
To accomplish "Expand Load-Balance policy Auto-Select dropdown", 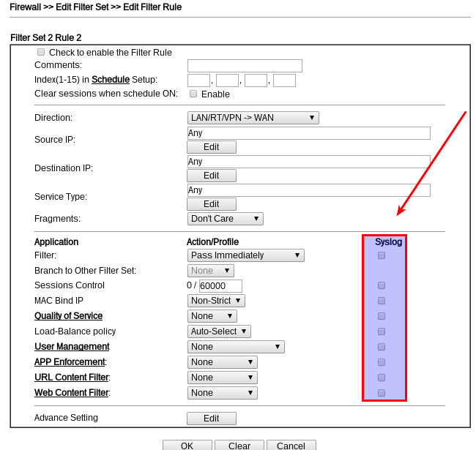I will [219, 331].
